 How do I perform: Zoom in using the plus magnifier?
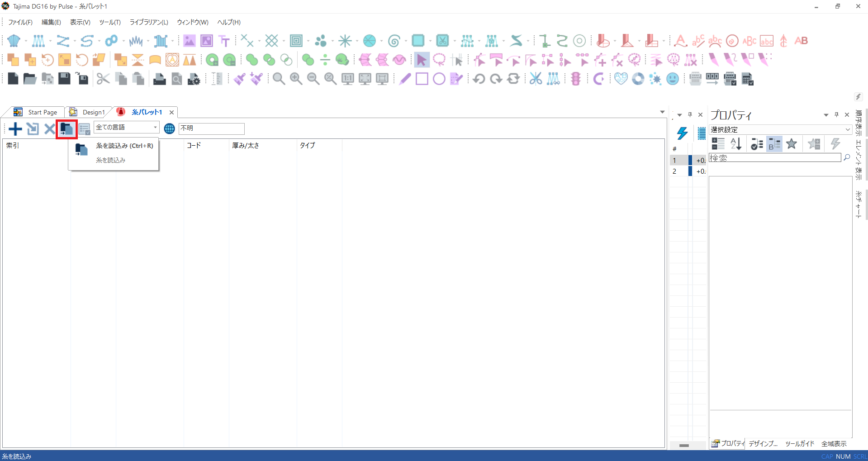(x=296, y=79)
